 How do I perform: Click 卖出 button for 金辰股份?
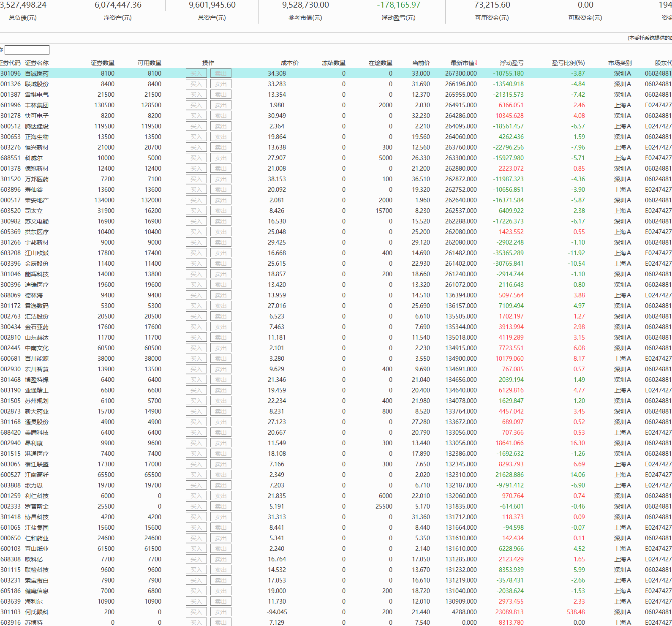(221, 264)
